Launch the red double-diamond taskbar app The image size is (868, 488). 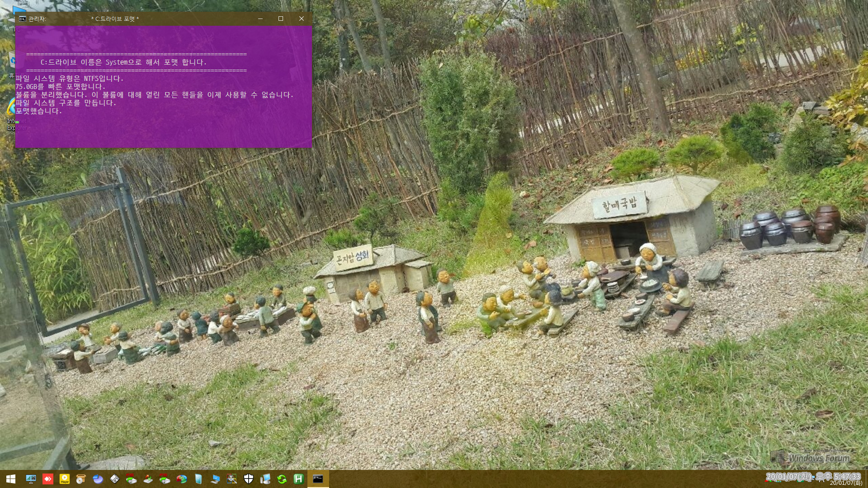[47, 479]
